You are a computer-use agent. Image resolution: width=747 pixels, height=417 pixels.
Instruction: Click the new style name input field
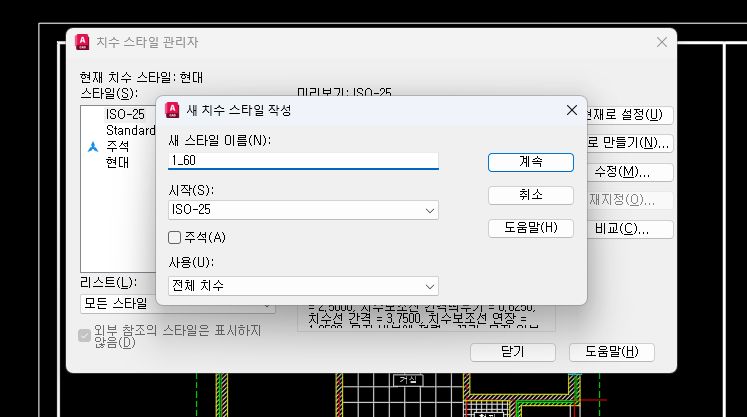pyautogui.click(x=303, y=161)
